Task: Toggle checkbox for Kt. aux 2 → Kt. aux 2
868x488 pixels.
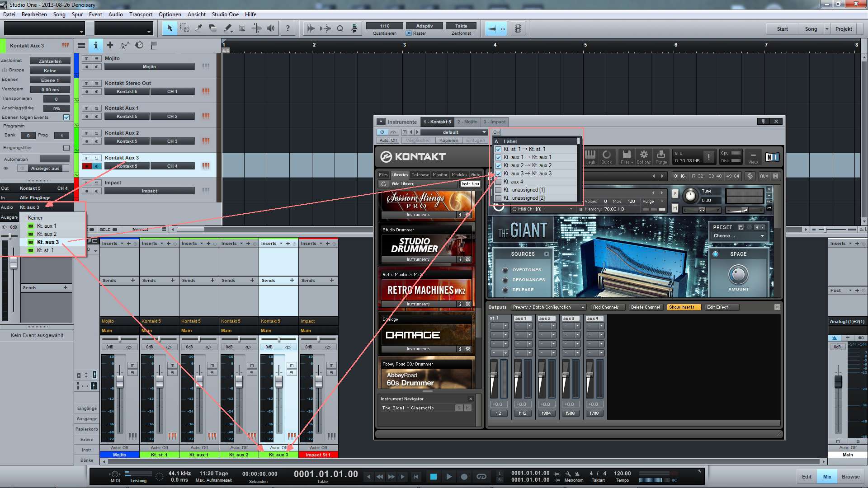Action: tap(498, 165)
